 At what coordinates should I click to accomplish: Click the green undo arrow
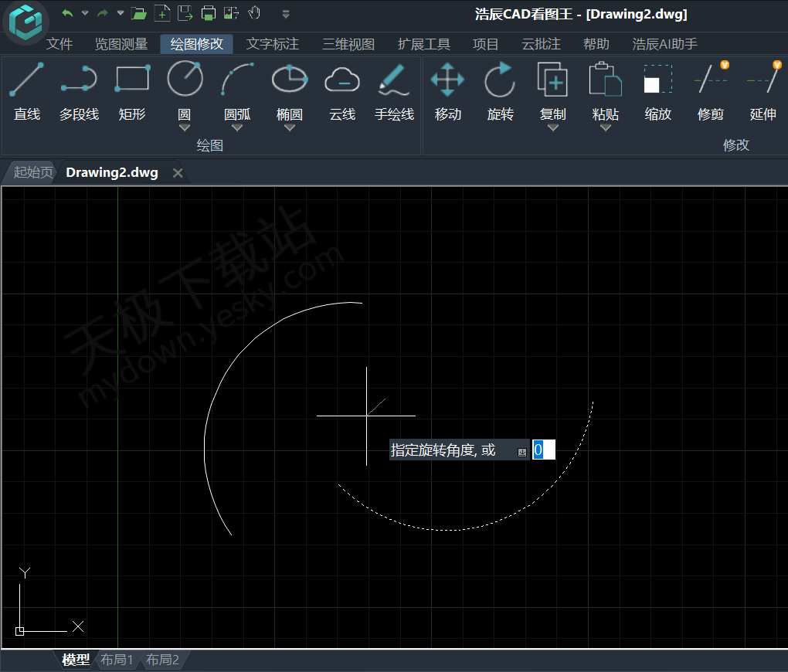(x=67, y=13)
